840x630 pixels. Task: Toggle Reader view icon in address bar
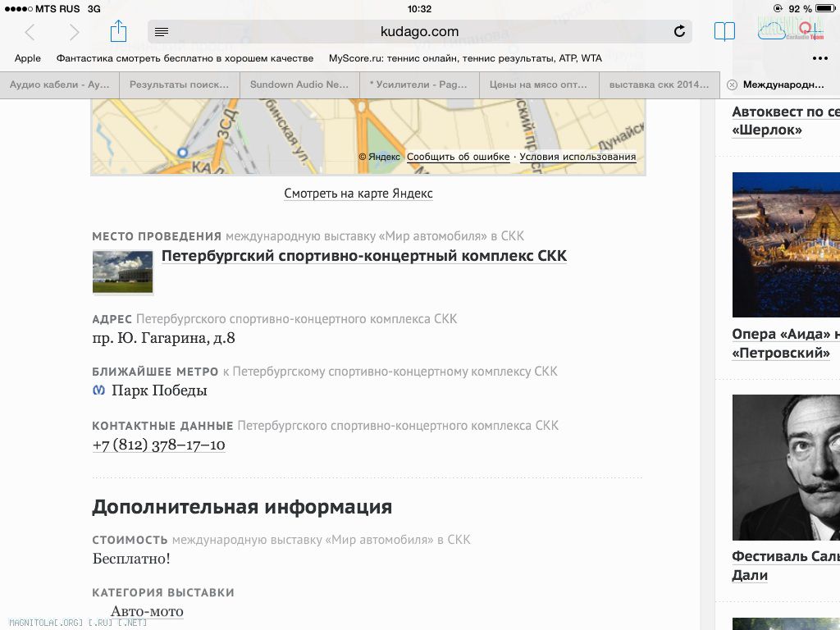[x=162, y=32]
